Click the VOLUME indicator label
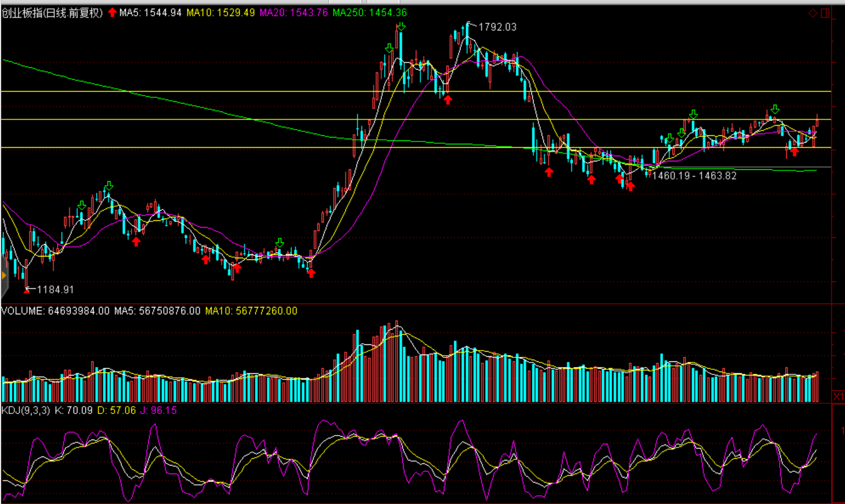 point(55,311)
